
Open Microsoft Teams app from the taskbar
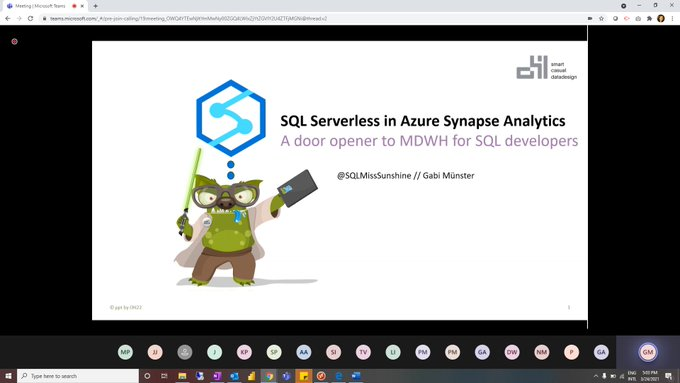pos(286,376)
